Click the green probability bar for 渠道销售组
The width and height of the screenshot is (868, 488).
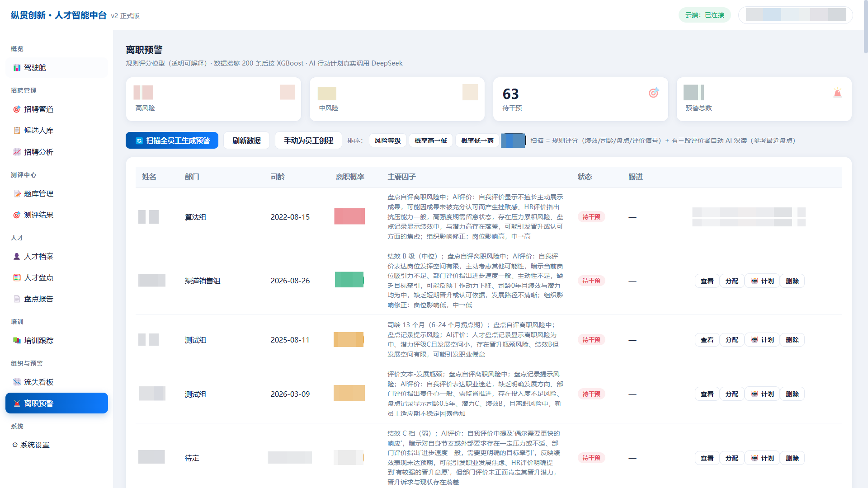pyautogui.click(x=349, y=280)
